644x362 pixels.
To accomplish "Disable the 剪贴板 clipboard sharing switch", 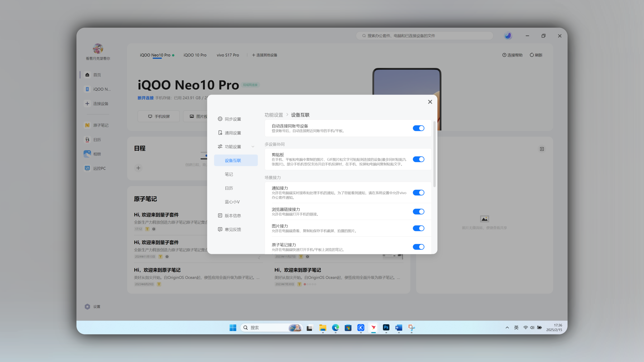I will click(x=418, y=159).
